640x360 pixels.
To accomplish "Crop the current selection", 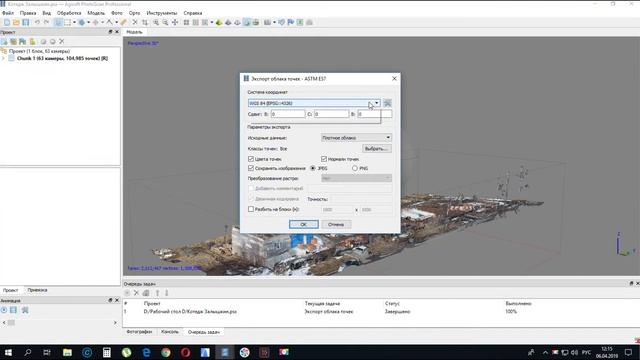I will point(145,22).
